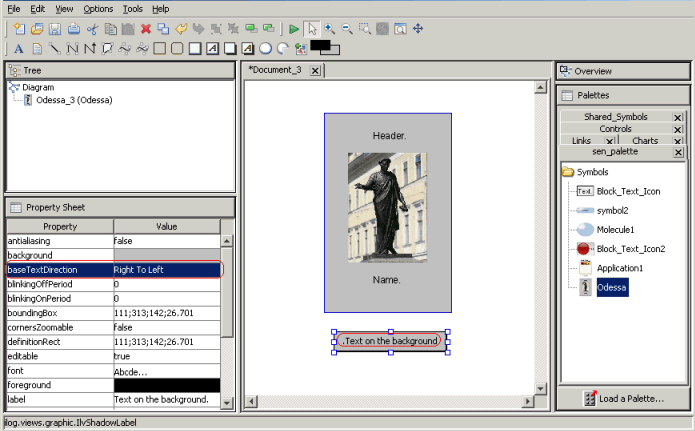Click the Save disk icon

(56, 29)
